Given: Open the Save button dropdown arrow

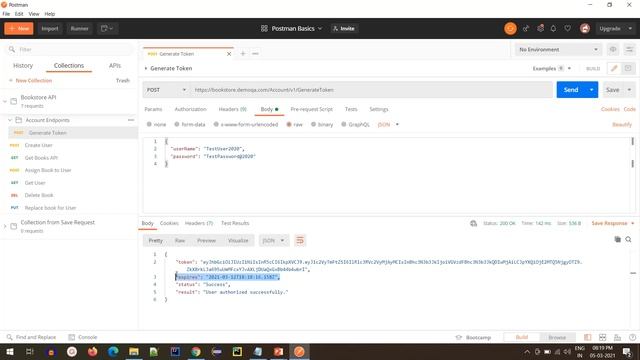Looking at the screenshot, I should [629, 90].
